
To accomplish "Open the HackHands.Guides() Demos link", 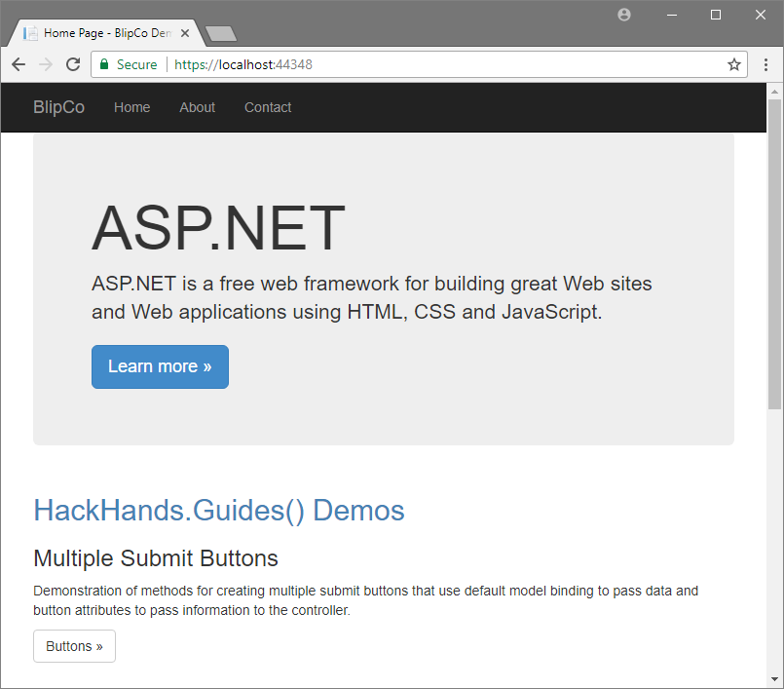I will coord(219,511).
